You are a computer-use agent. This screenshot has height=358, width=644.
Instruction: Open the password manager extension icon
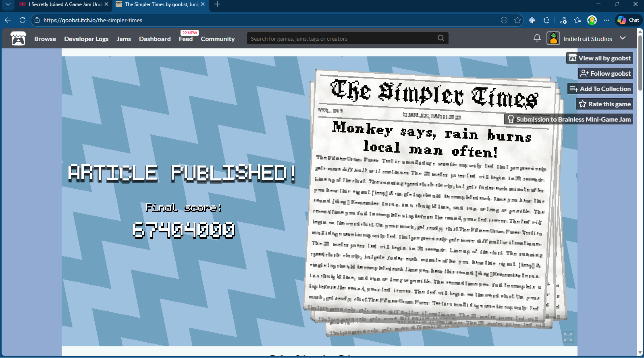[532, 20]
